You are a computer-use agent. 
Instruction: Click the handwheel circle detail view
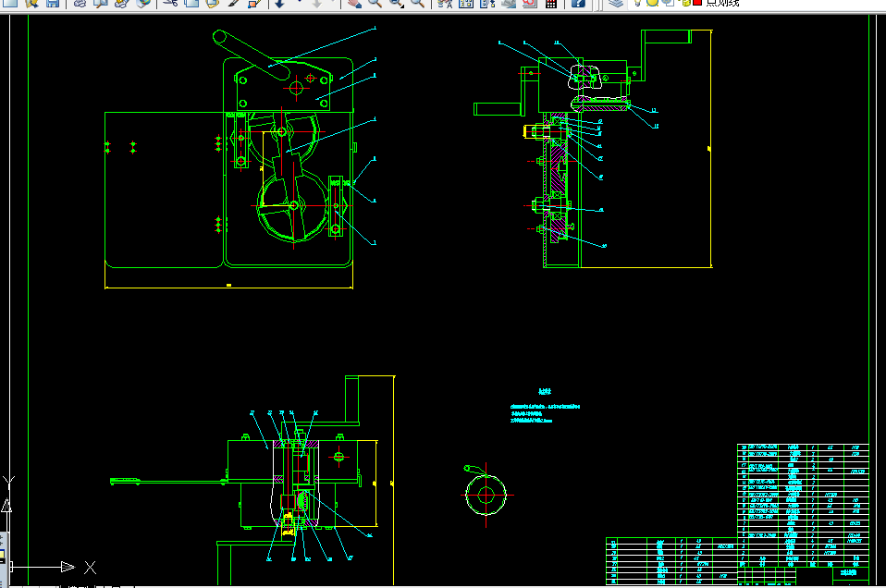(x=486, y=495)
